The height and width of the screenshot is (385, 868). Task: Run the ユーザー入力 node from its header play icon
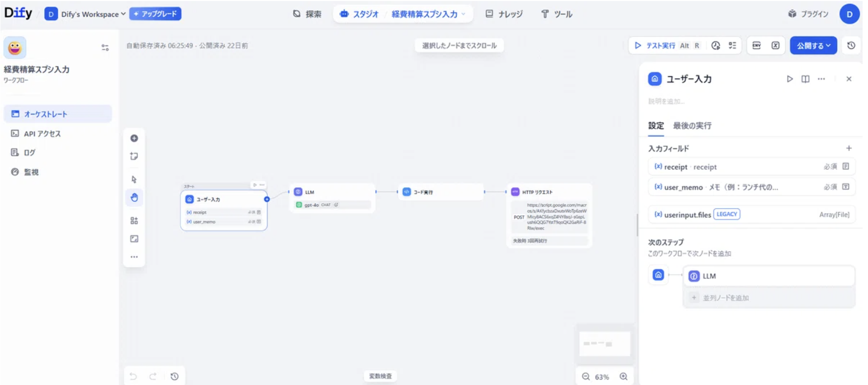(x=255, y=185)
